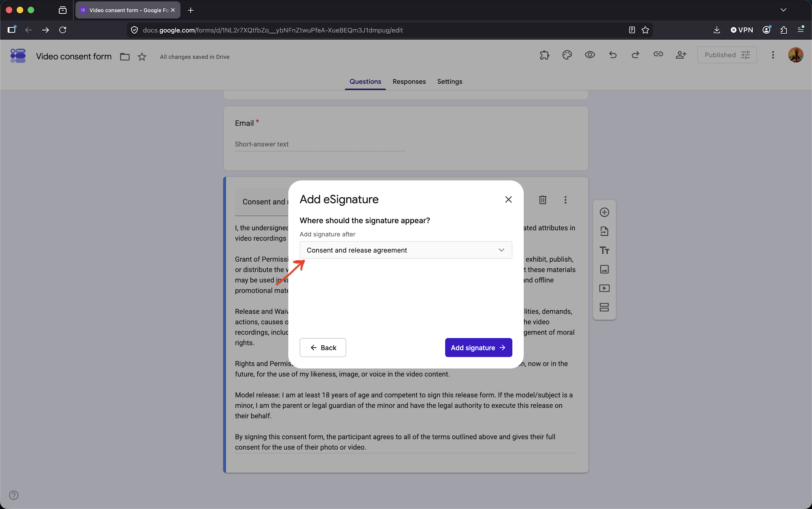Open the add-ons puzzle icon
Image resolution: width=812 pixels, height=509 pixels.
click(544, 55)
